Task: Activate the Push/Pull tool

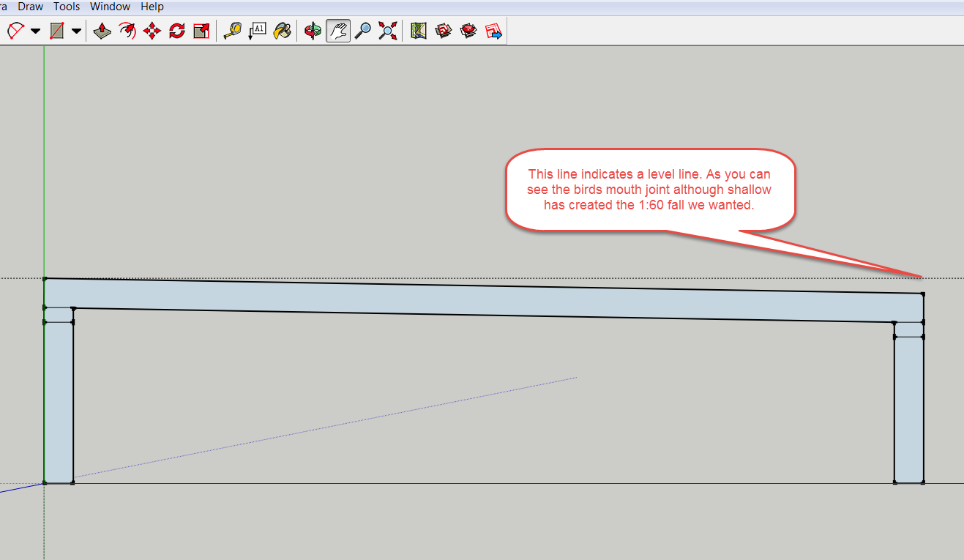Action: click(102, 31)
